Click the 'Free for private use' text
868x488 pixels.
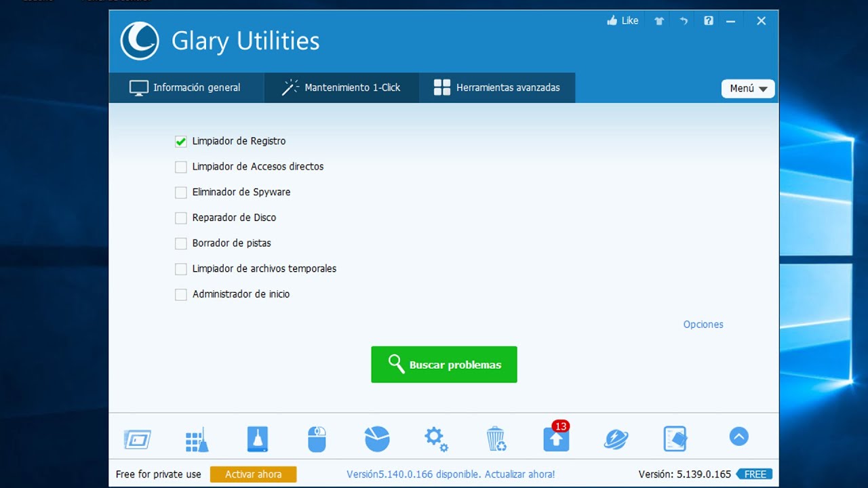pos(159,474)
